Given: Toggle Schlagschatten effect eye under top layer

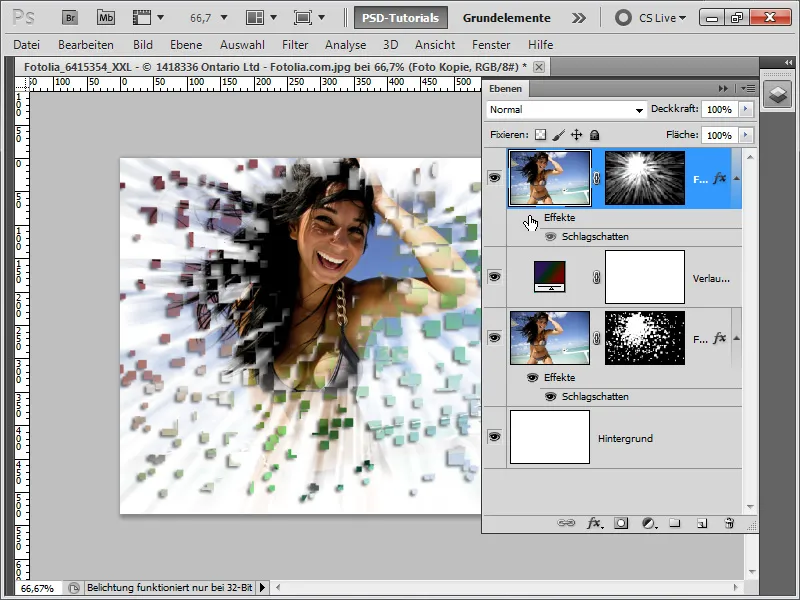Looking at the screenshot, I should point(550,237).
